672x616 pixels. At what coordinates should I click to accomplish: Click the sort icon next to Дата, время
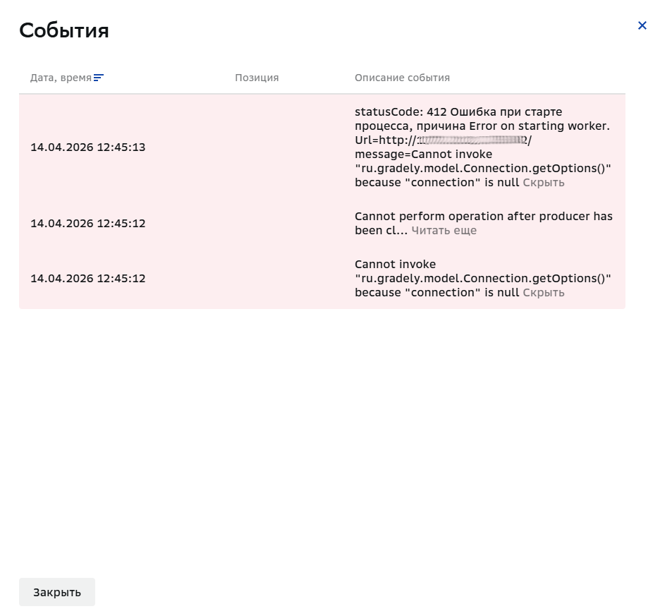click(99, 78)
